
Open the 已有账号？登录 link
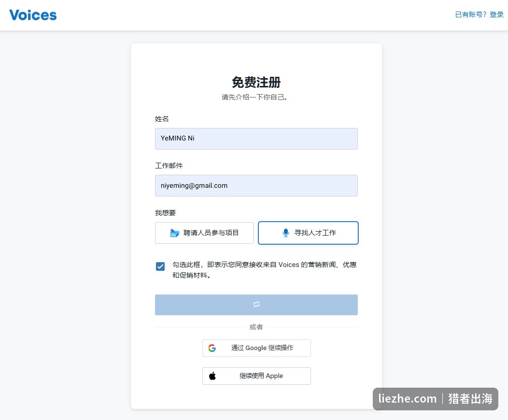479,14
